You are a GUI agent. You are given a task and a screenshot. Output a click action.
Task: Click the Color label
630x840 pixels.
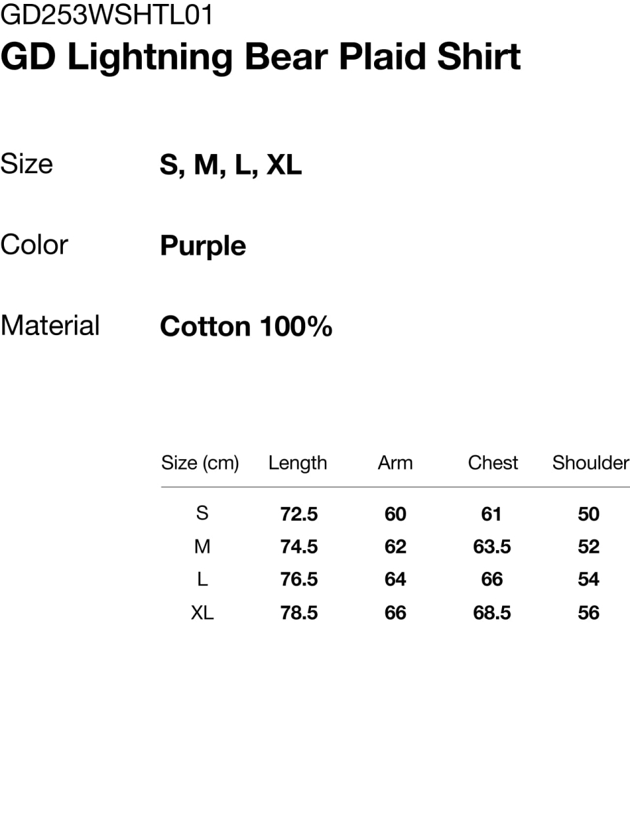[34, 245]
